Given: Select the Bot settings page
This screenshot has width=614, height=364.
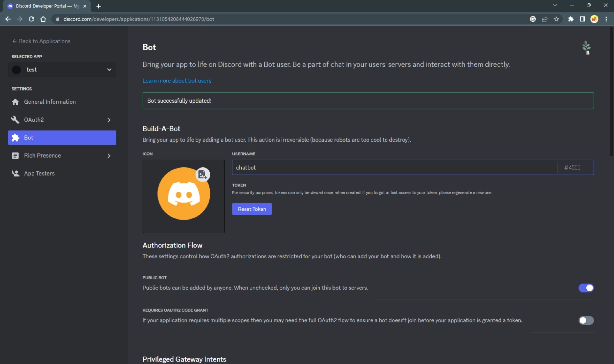Looking at the screenshot, I should [x=62, y=138].
